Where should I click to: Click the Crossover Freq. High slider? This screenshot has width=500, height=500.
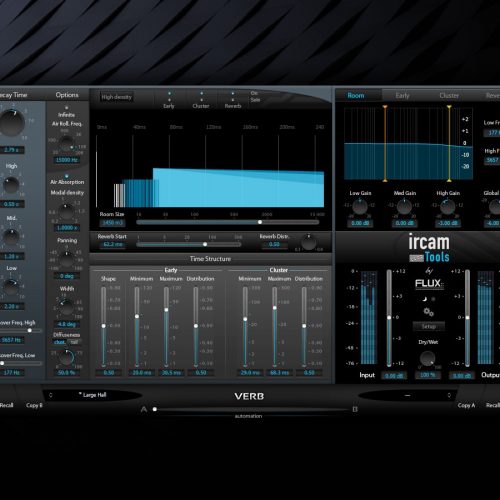[21, 330]
